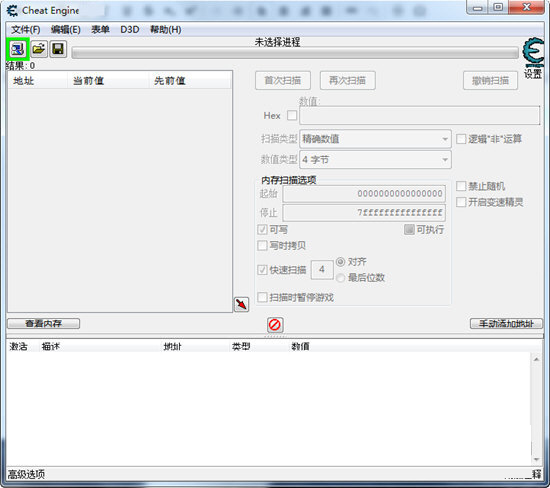
Task: Click the Cheat Engine title bar icon
Action: click(12, 11)
